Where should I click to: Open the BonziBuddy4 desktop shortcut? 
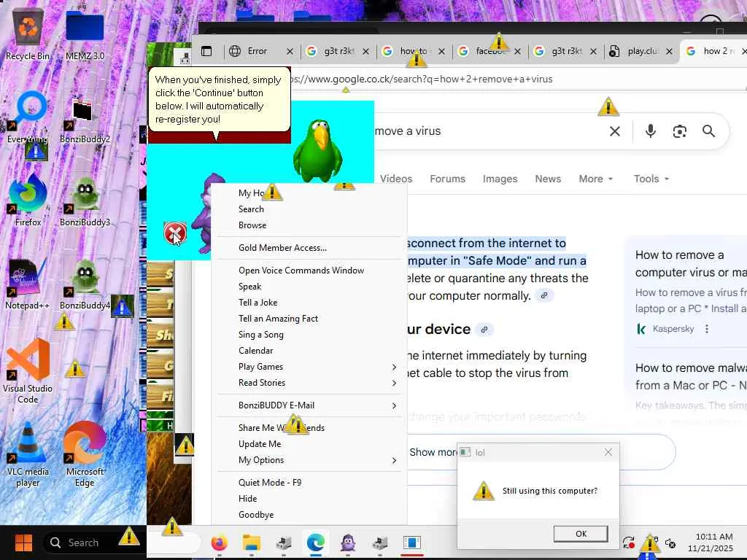[85, 284]
